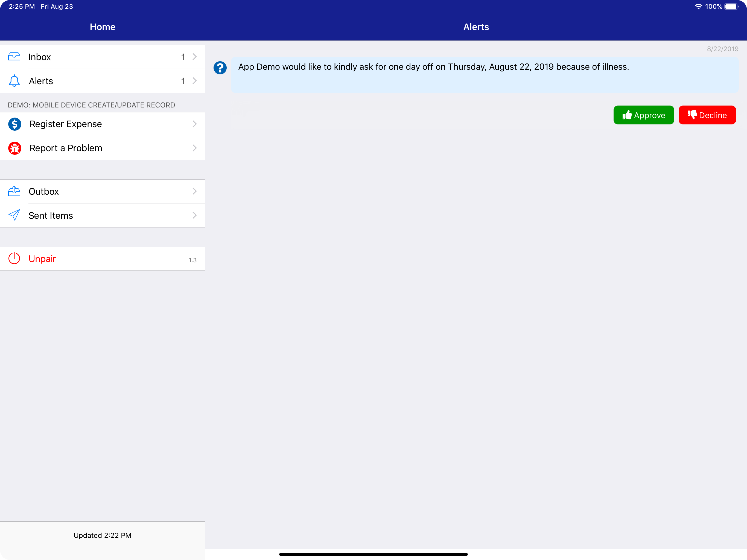Click the Alerts bell icon
This screenshot has width=747, height=560.
[14, 81]
